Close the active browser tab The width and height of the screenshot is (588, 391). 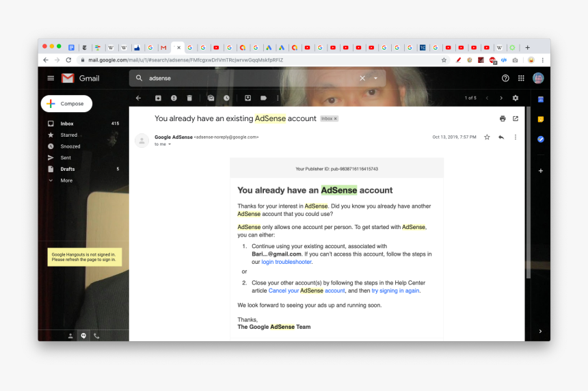(179, 48)
